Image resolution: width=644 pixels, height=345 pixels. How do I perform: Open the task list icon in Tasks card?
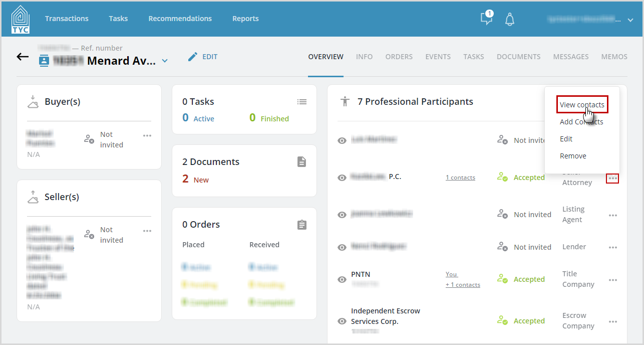coord(301,102)
